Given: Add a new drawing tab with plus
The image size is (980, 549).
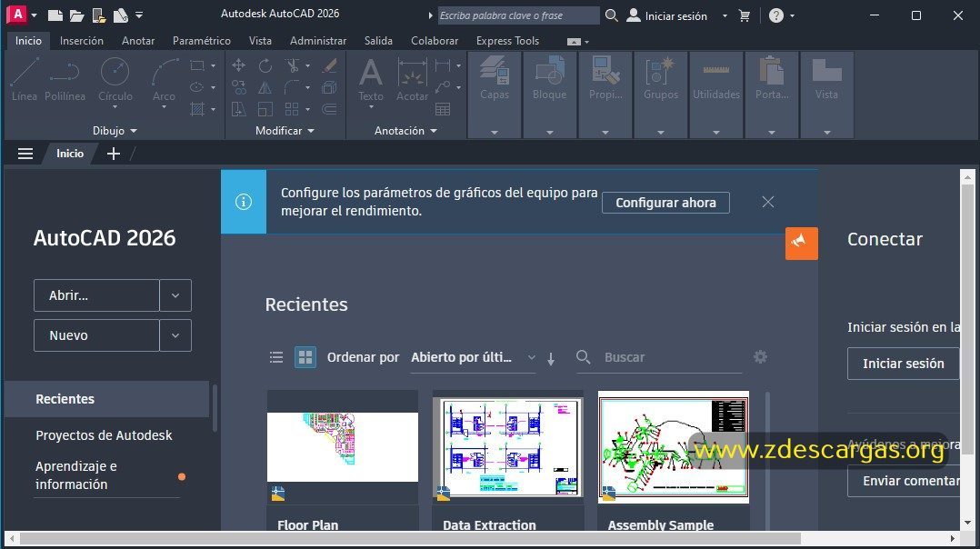Looking at the screenshot, I should point(113,154).
